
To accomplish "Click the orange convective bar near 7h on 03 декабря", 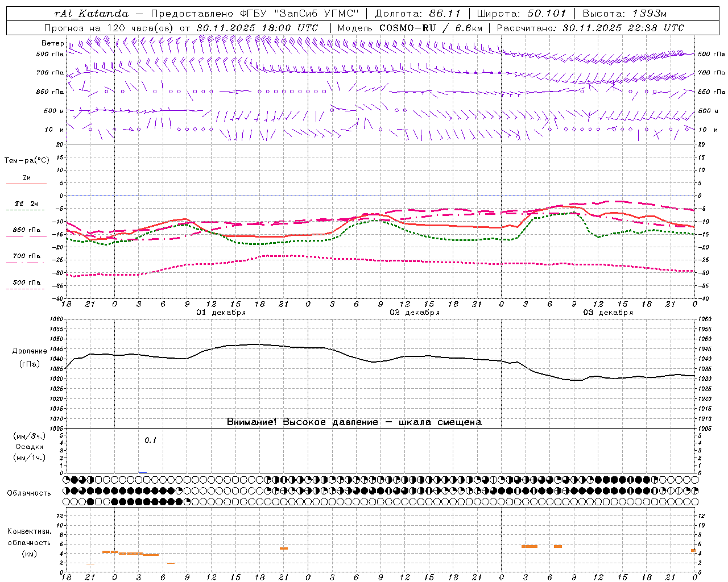I will pyautogui.click(x=558, y=546).
